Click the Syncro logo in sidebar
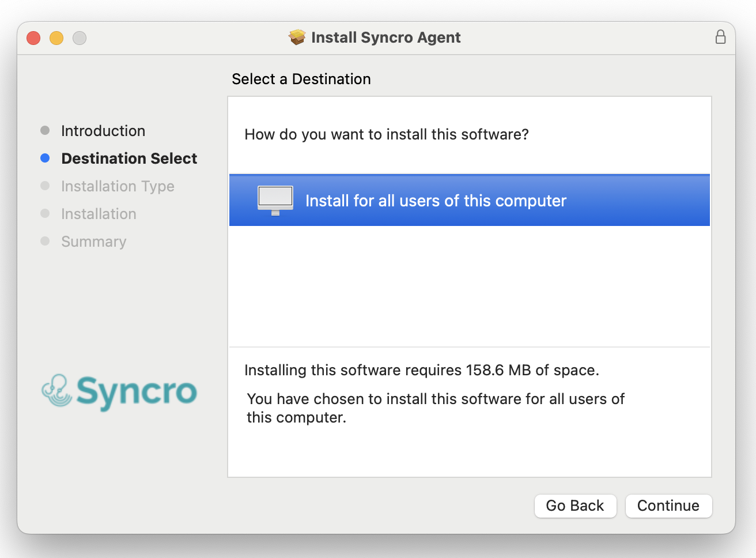This screenshot has height=558, width=756. click(x=119, y=392)
